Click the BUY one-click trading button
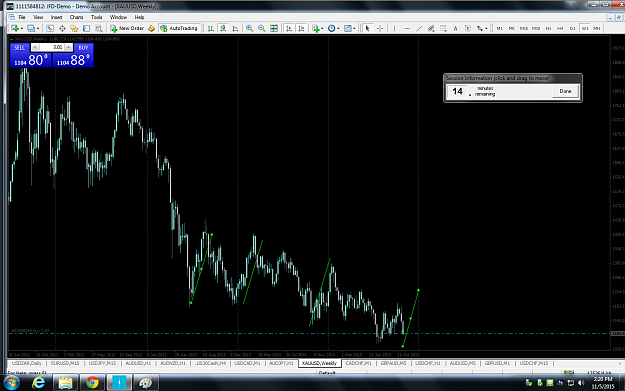The image size is (625, 391). [x=83, y=47]
